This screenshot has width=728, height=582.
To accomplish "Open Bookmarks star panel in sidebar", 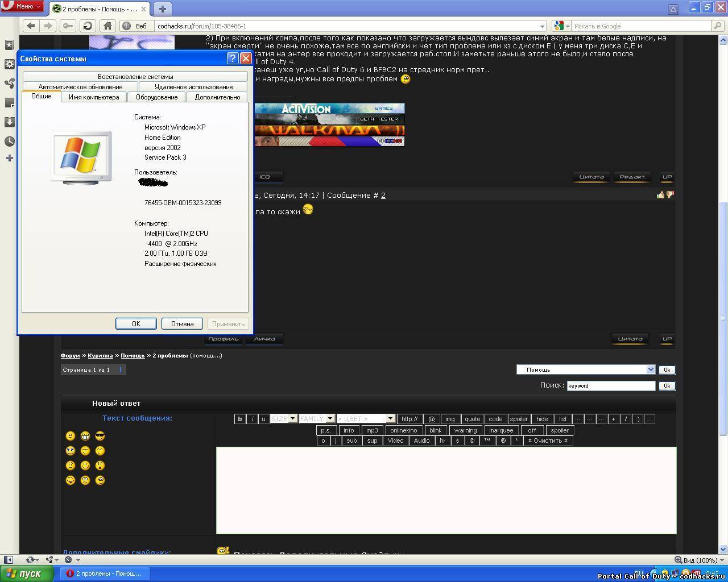I will [9, 45].
